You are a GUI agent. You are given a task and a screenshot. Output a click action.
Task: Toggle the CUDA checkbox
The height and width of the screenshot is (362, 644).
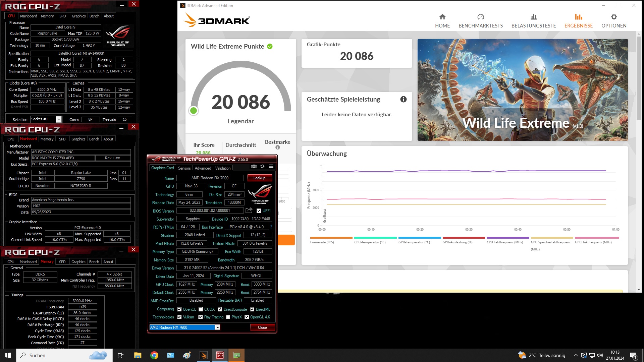(201, 309)
